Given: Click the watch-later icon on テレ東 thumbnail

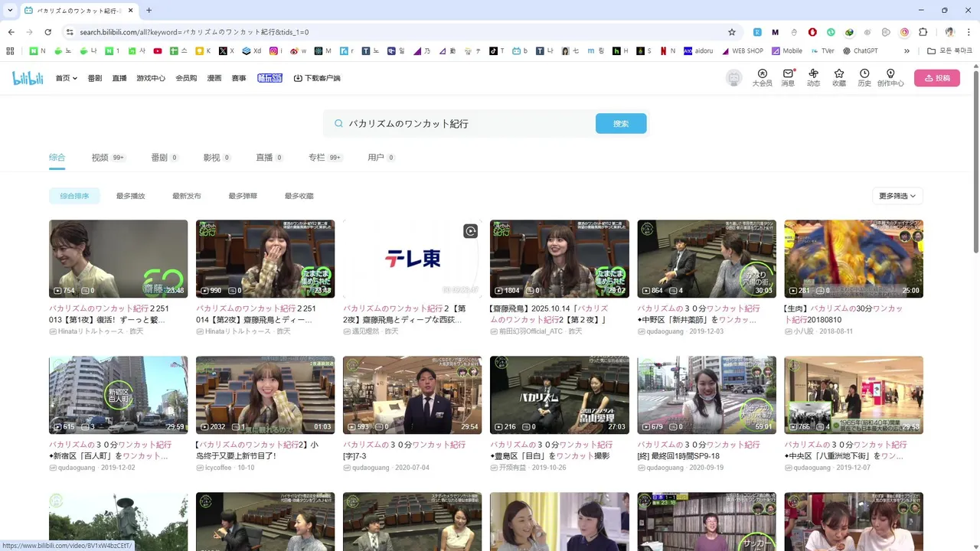Looking at the screenshot, I should 470,231.
